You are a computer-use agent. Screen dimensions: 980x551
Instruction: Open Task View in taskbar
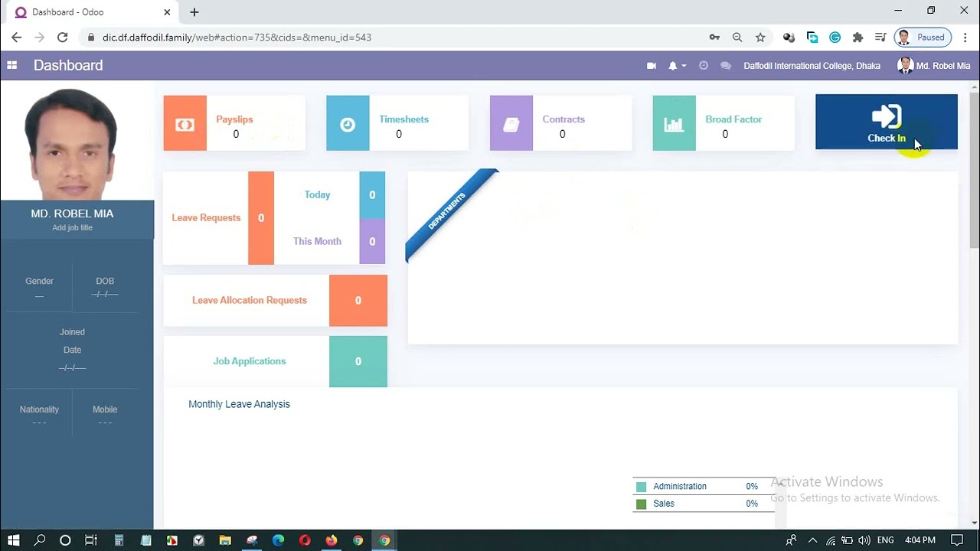(x=91, y=540)
